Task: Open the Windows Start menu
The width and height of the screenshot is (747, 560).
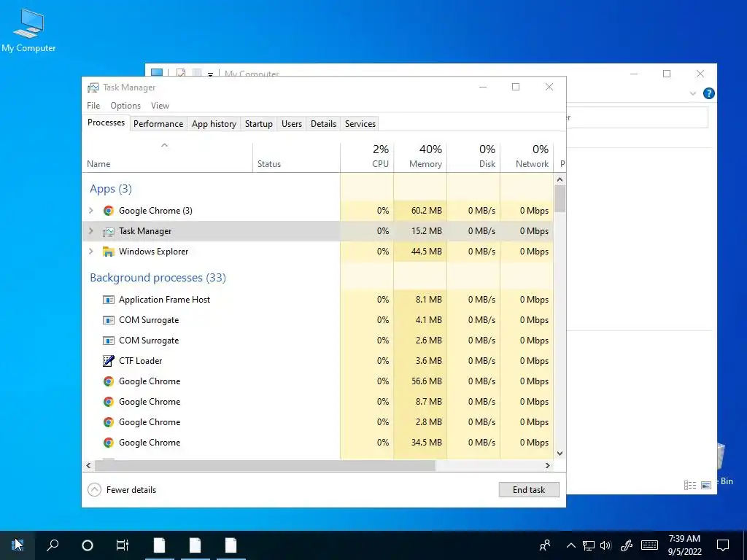Action: (18, 545)
